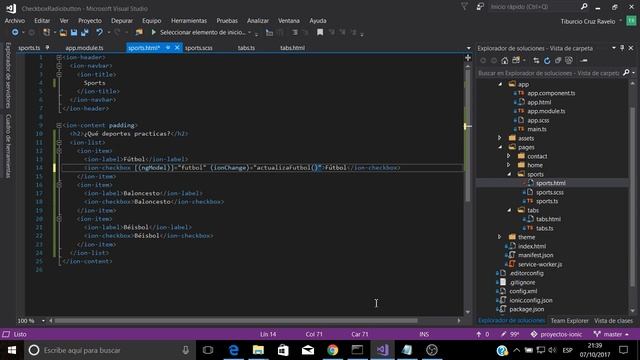Viewport: 640px width, 360px height.
Task: Open the Seleccionar elemento de inicio dropdown arrow
Action: [x=249, y=32]
